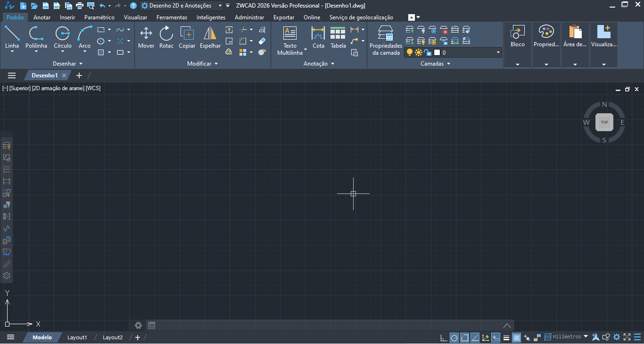The image size is (644, 344).
Task: Click the Espelhar mirror tool
Action: [210, 34]
